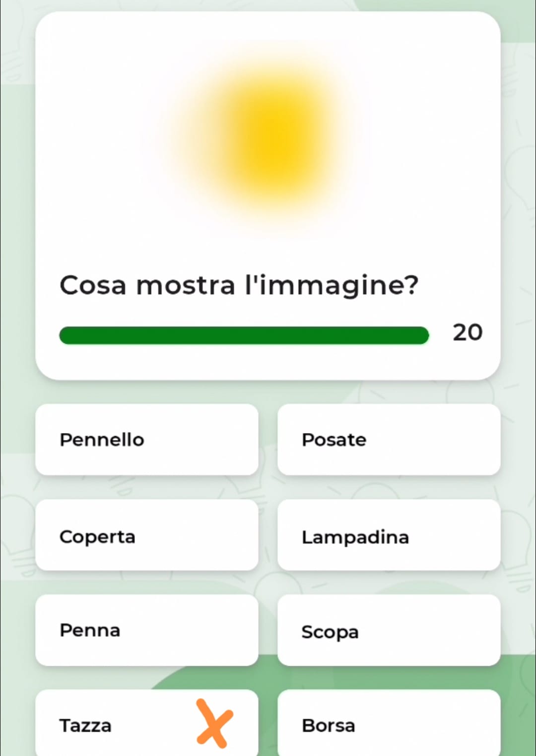536x756 pixels.
Task: Click the question text "Cosa mostra l'immagine?"
Action: (x=239, y=285)
